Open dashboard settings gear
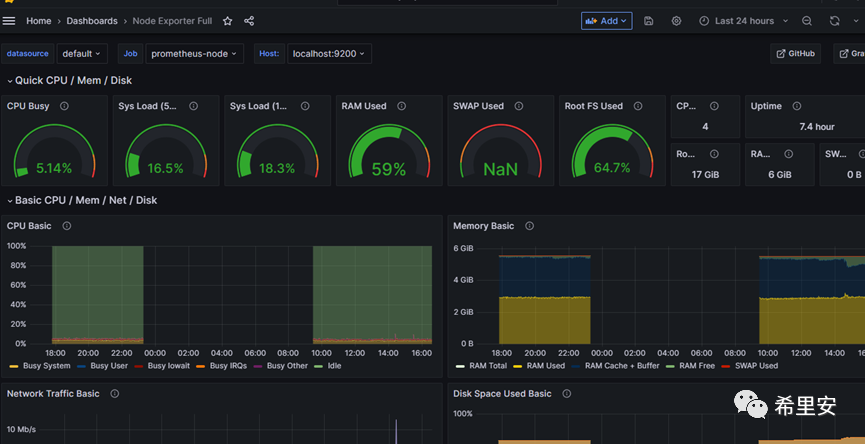This screenshot has height=444, width=865. pos(676,21)
